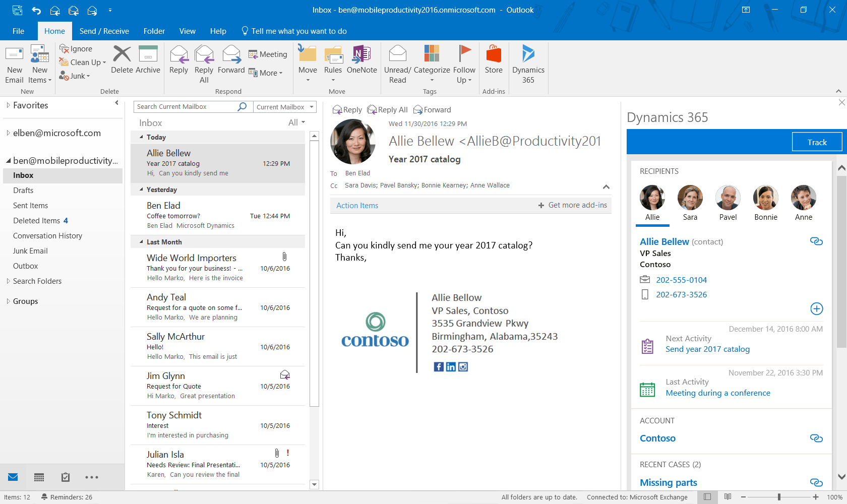Open the Andy Teal quote request email

pyautogui.click(x=218, y=307)
